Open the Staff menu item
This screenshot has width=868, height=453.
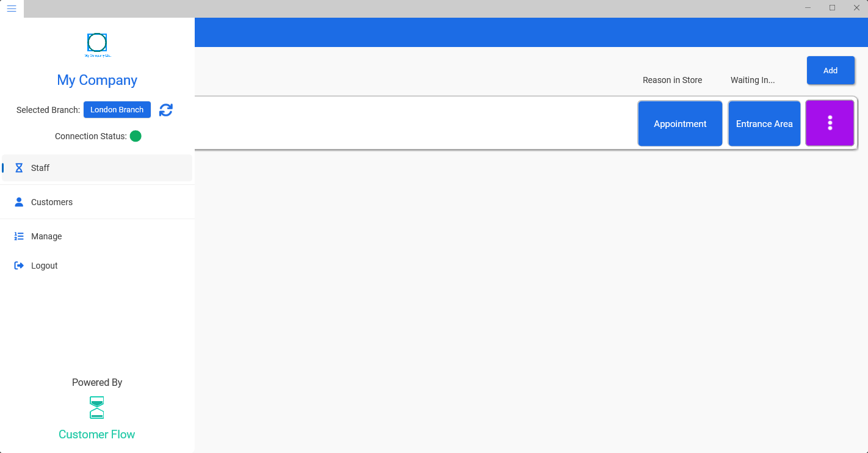(97, 168)
